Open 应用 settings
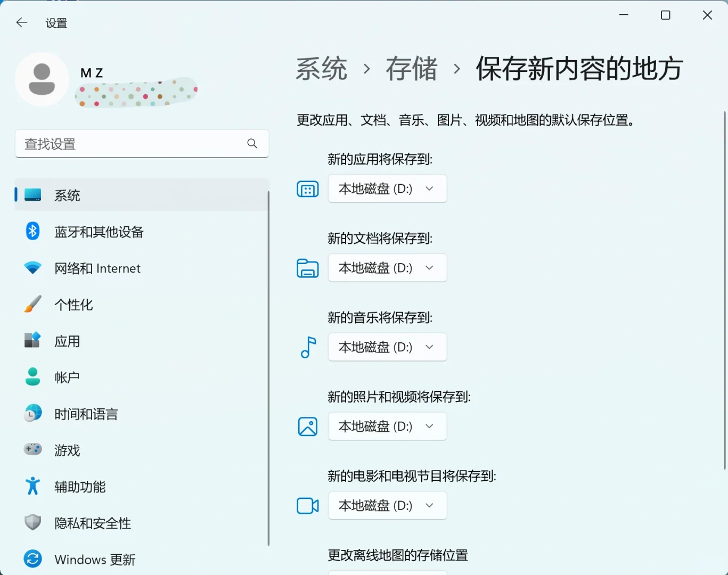 pyautogui.click(x=142, y=341)
